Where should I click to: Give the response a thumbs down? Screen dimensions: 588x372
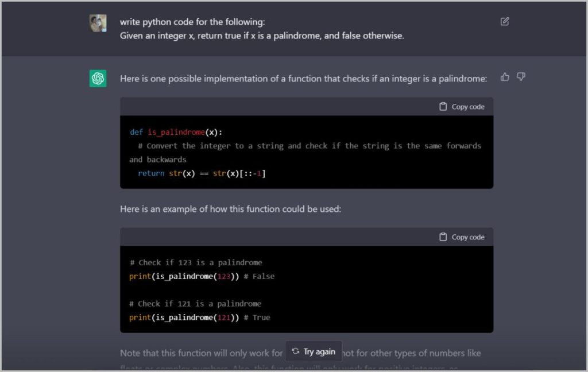click(x=521, y=77)
